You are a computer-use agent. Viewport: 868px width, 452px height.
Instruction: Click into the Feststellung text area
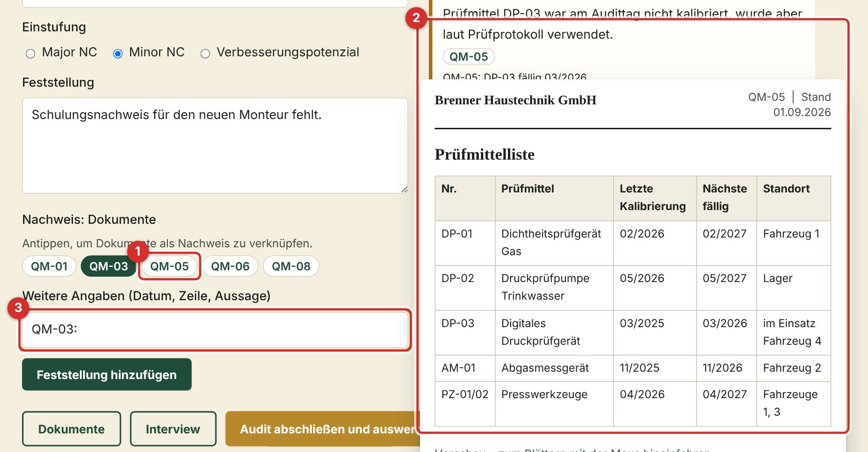215,145
